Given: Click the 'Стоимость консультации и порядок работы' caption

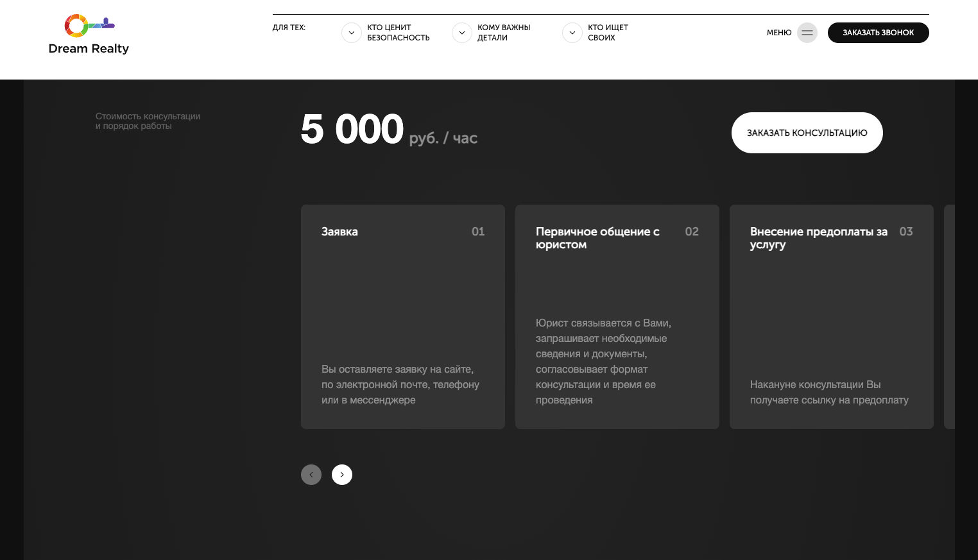Looking at the screenshot, I should click(148, 121).
